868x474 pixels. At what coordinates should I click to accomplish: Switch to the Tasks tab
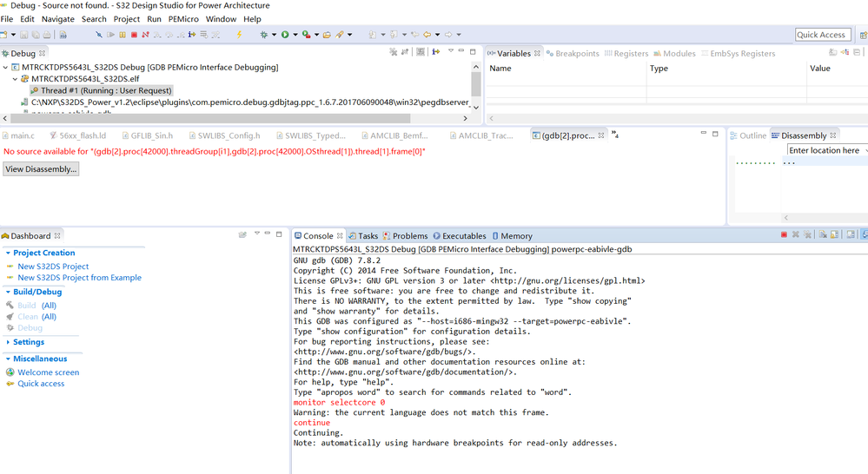(x=363, y=236)
